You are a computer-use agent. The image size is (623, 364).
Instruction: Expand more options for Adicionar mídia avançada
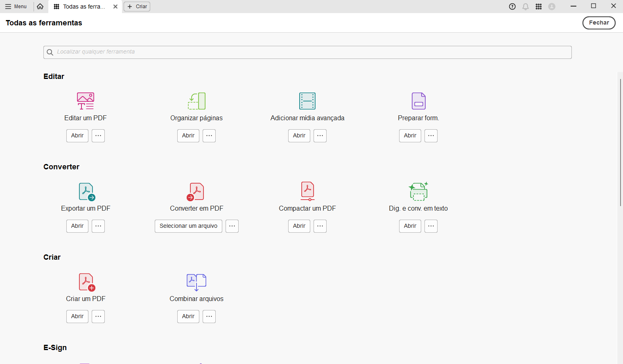(320, 136)
